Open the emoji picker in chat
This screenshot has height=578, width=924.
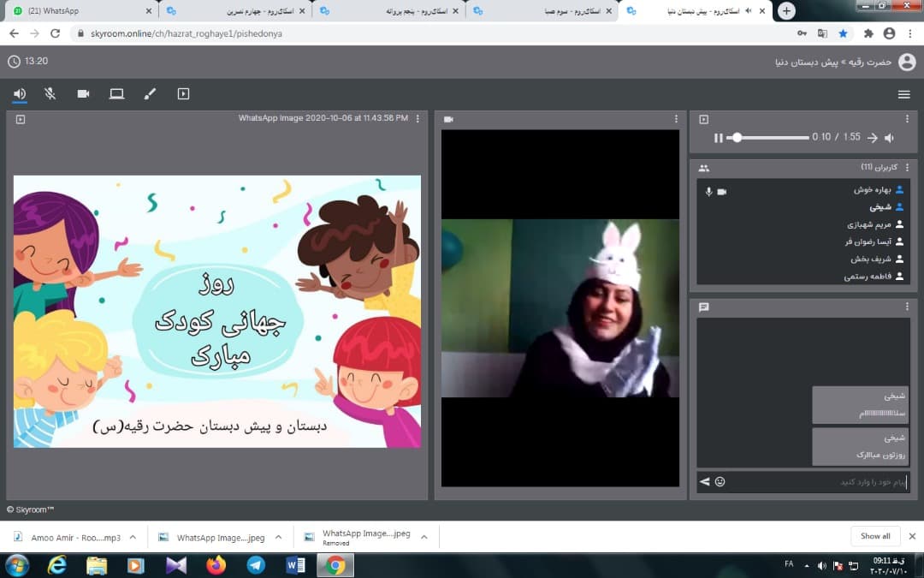coord(720,482)
